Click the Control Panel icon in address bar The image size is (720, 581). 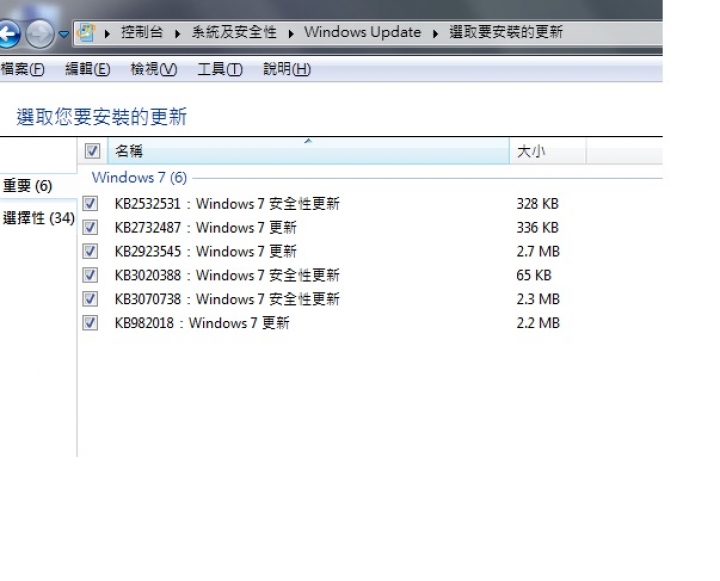point(86,32)
